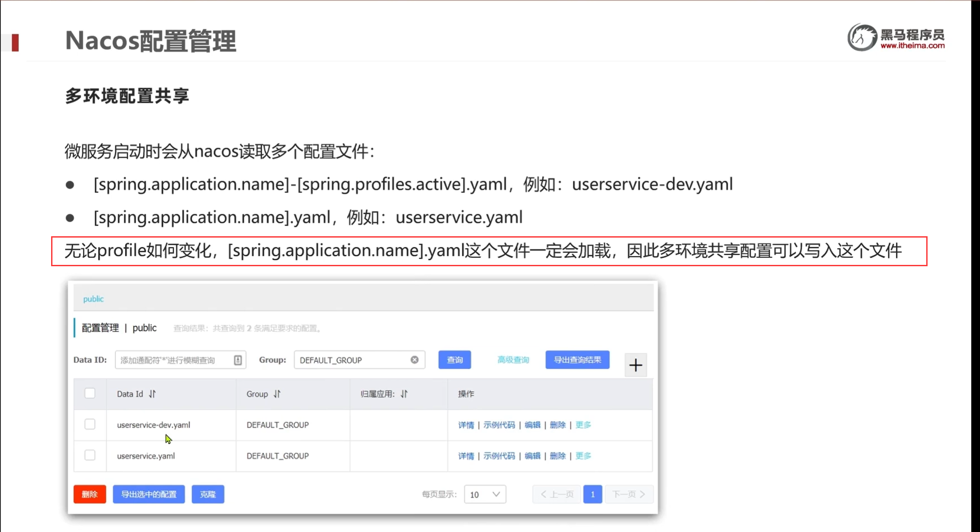Open the page size dropdown showing 10

[x=485, y=494]
